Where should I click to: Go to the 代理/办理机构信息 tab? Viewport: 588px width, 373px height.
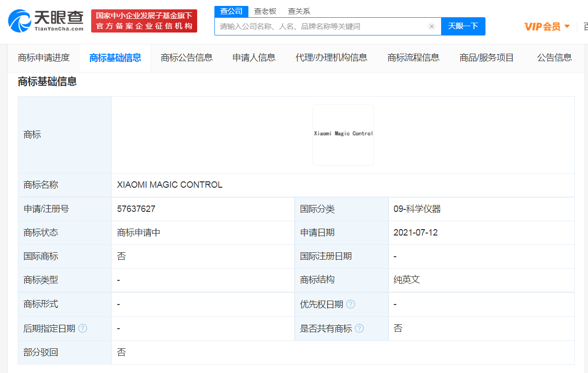pyautogui.click(x=332, y=58)
